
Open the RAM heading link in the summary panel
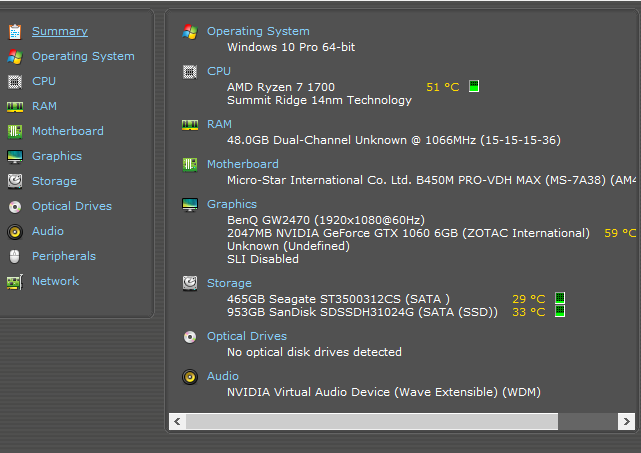pos(219,124)
